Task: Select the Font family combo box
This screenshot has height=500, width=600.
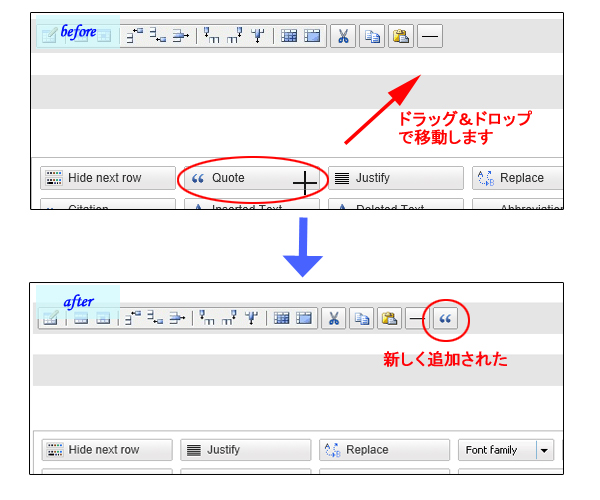Action: click(497, 450)
